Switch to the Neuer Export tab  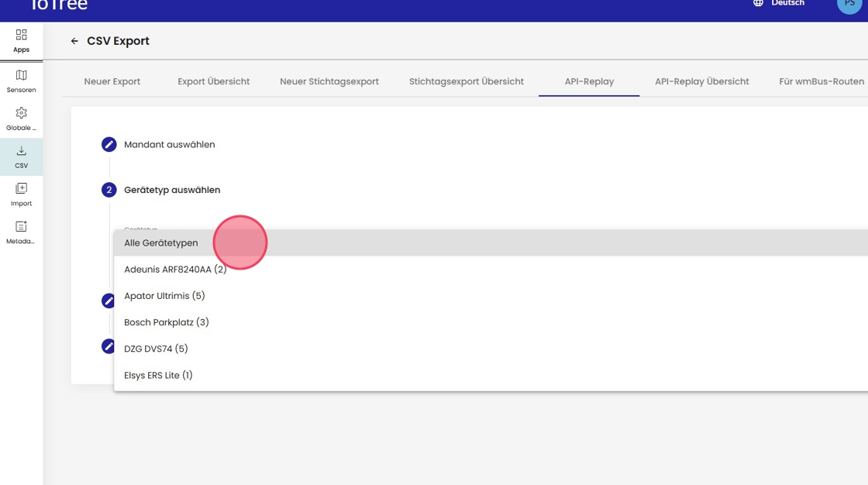pos(112,81)
